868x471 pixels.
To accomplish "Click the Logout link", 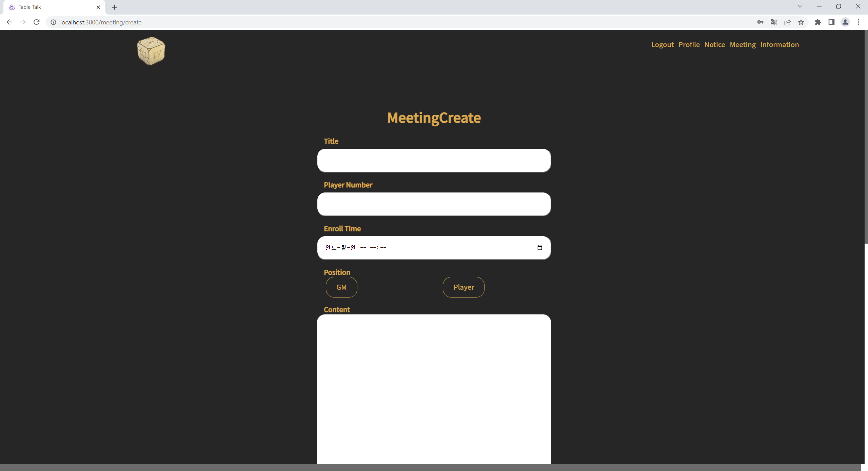I will pos(662,44).
